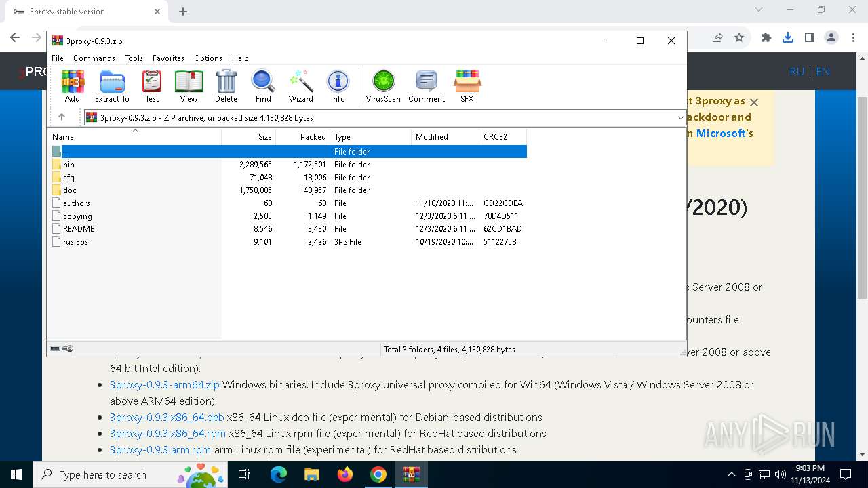Go back in Chrome
Viewport: 868px width, 488px height.
(x=15, y=38)
